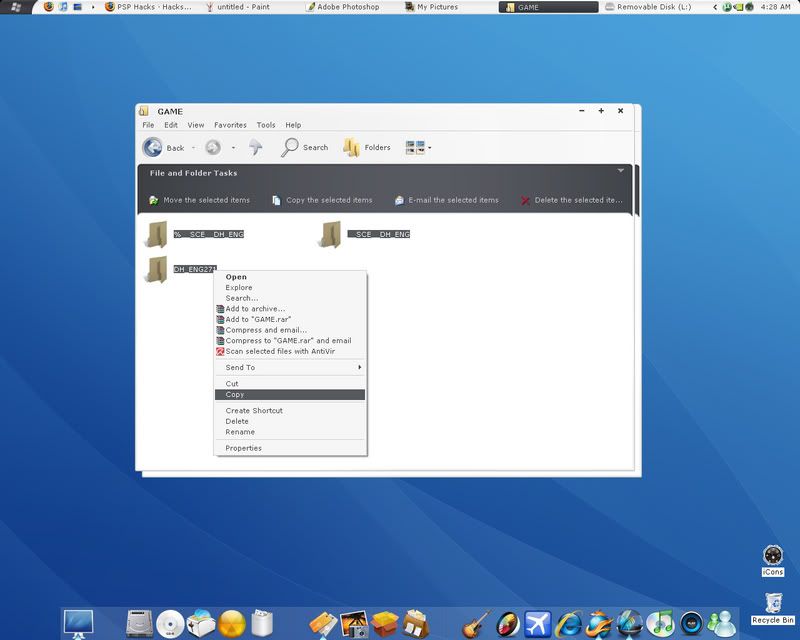
Task: Open the Help menu
Action: (293, 125)
